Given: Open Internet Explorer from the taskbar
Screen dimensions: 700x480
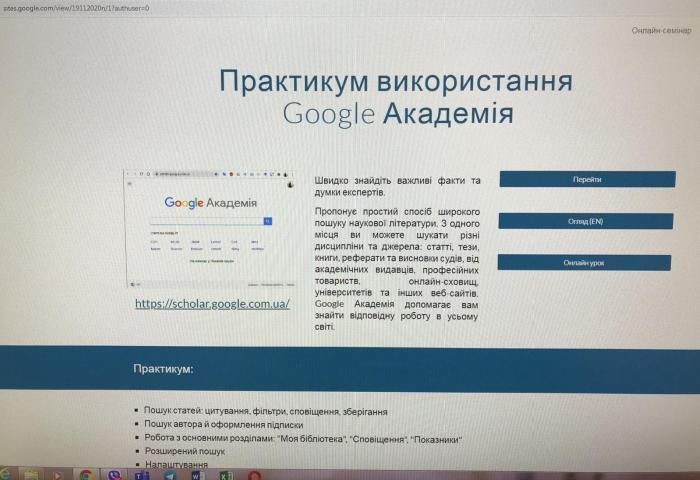Looking at the screenshot, I should (x=7, y=475).
